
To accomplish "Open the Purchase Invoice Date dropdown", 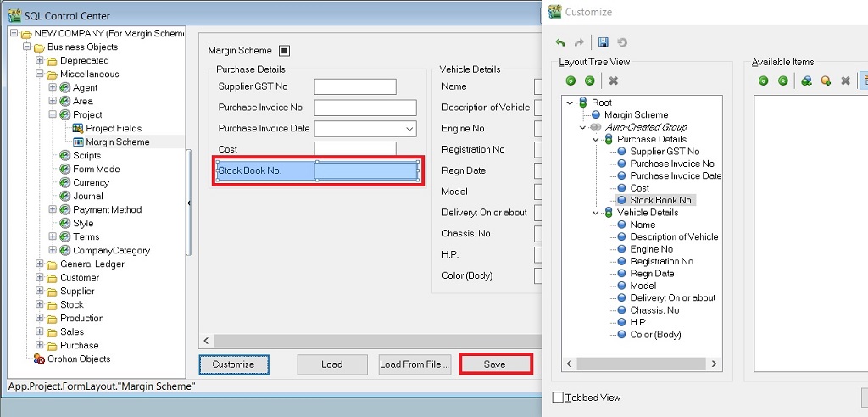I will tap(409, 129).
